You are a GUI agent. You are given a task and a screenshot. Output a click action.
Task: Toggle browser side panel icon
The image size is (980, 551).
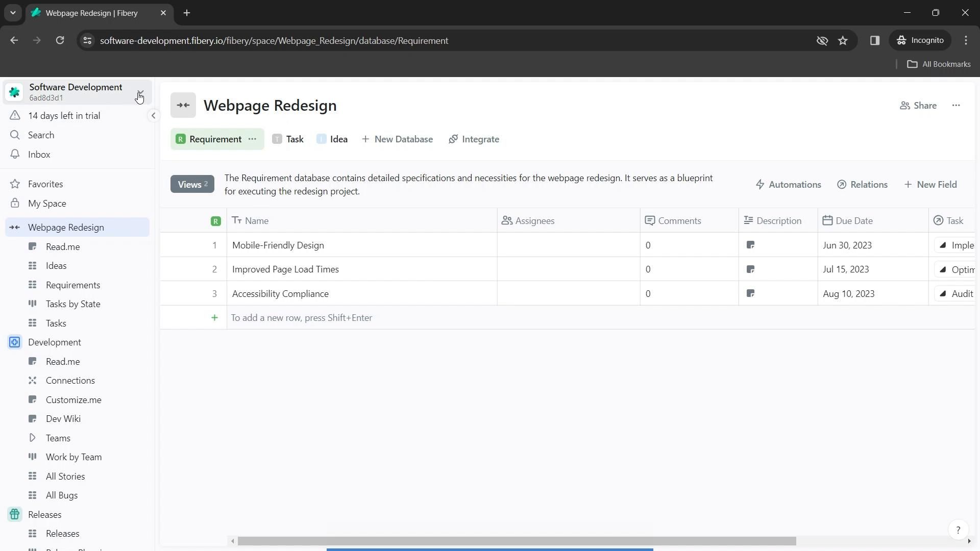[874, 41]
